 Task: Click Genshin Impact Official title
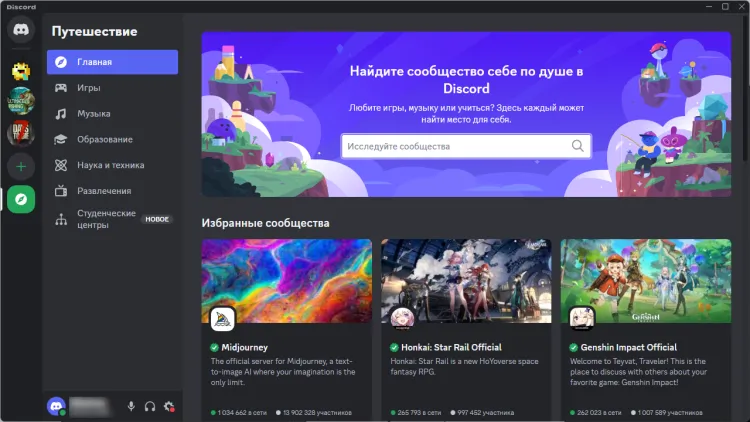[629, 347]
